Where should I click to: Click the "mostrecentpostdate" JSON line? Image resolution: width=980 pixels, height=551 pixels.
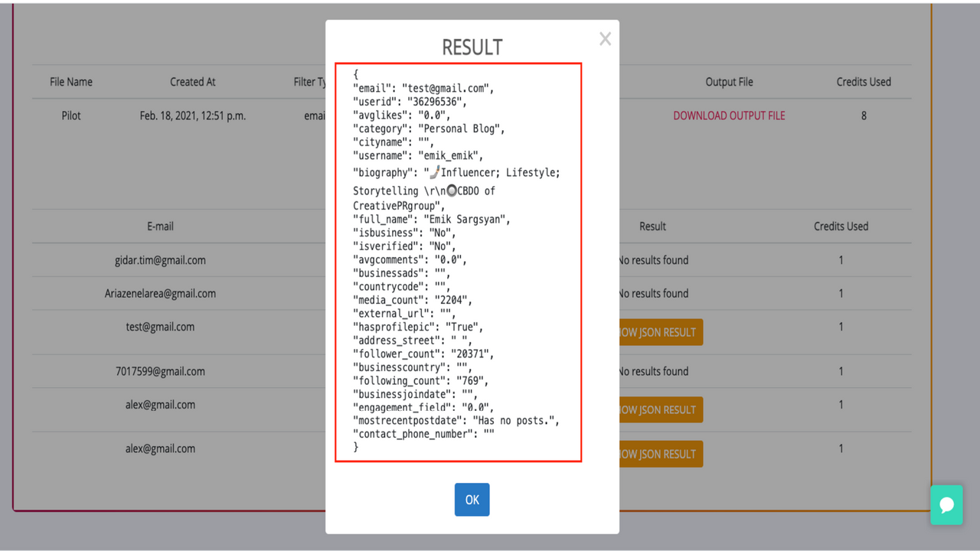[x=456, y=421]
